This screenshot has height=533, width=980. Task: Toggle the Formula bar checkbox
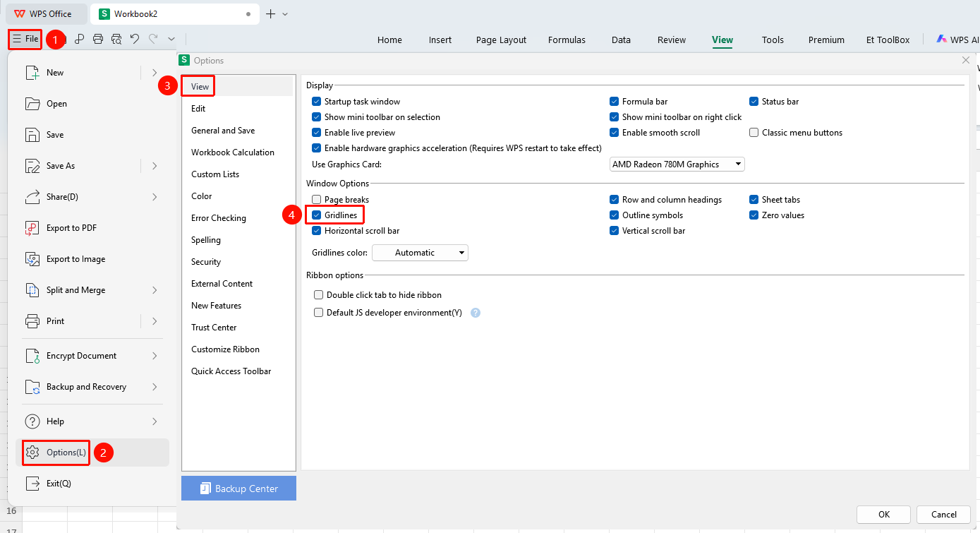point(615,102)
